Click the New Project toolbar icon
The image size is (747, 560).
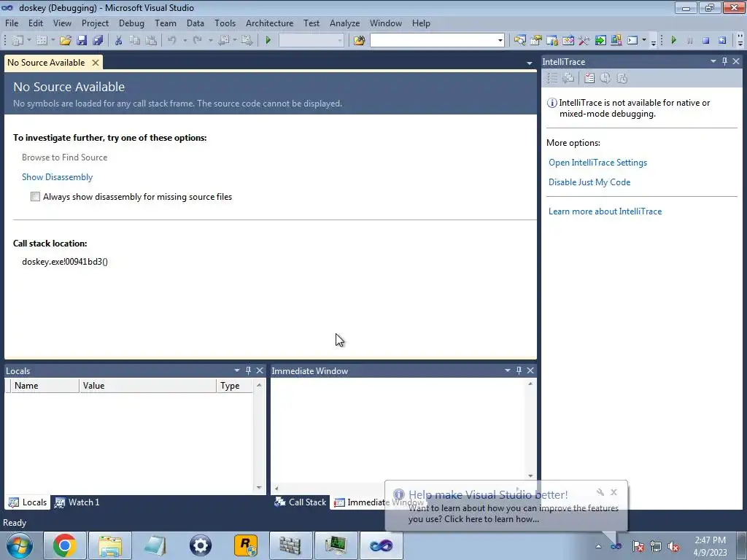[18, 41]
